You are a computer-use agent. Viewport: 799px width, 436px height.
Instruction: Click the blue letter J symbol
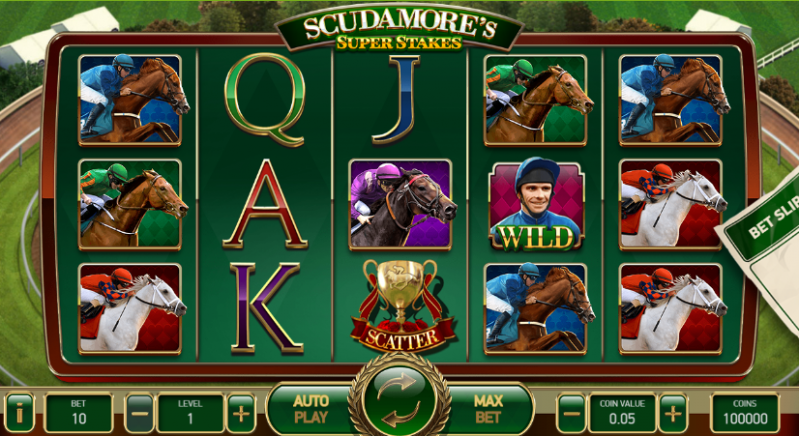click(396, 99)
